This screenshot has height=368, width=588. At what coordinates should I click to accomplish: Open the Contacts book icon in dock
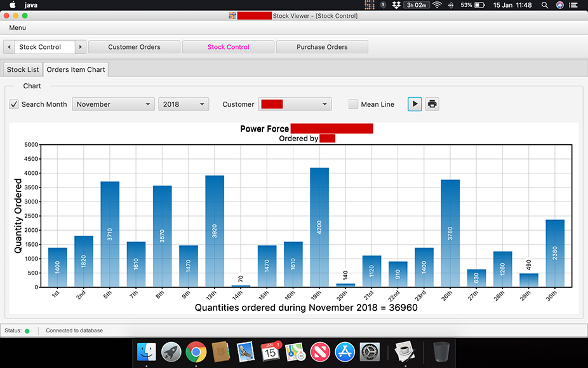220,352
